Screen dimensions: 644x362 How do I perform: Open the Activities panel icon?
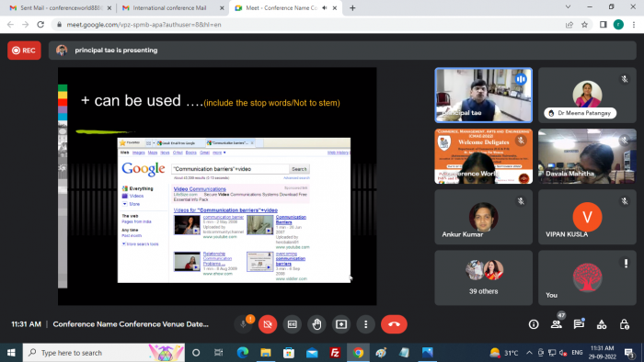click(602, 324)
